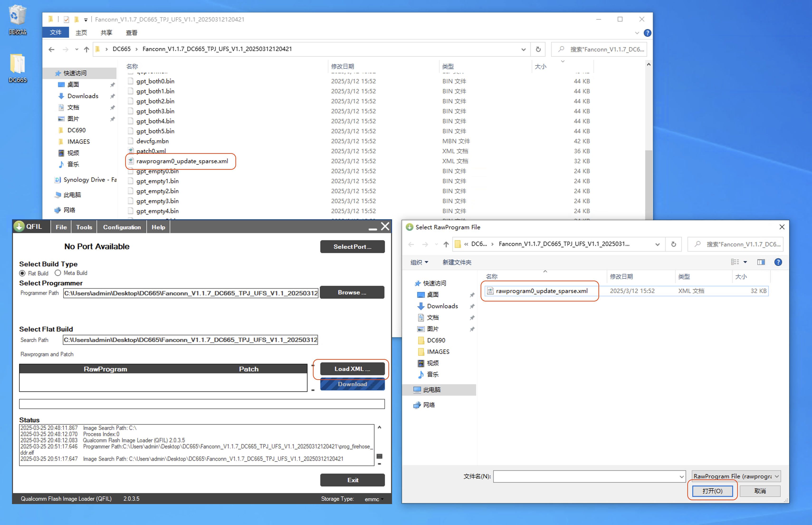Open Explorer recent locations dropdown arrow
Screen dimensions: 812x525
click(x=77, y=49)
